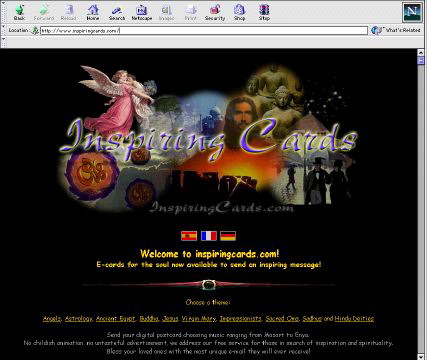
Task: Open the Impressionists theme link
Action: click(241, 318)
